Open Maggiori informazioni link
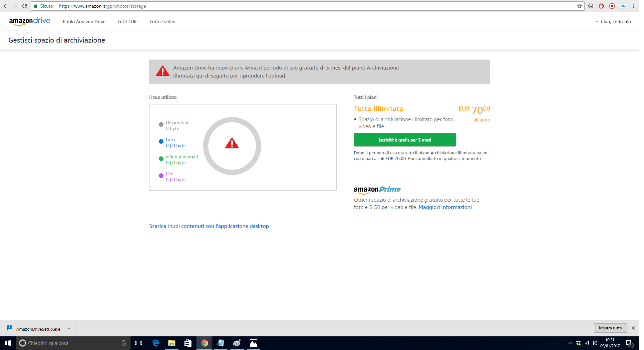This screenshot has height=350, width=644. (x=445, y=207)
